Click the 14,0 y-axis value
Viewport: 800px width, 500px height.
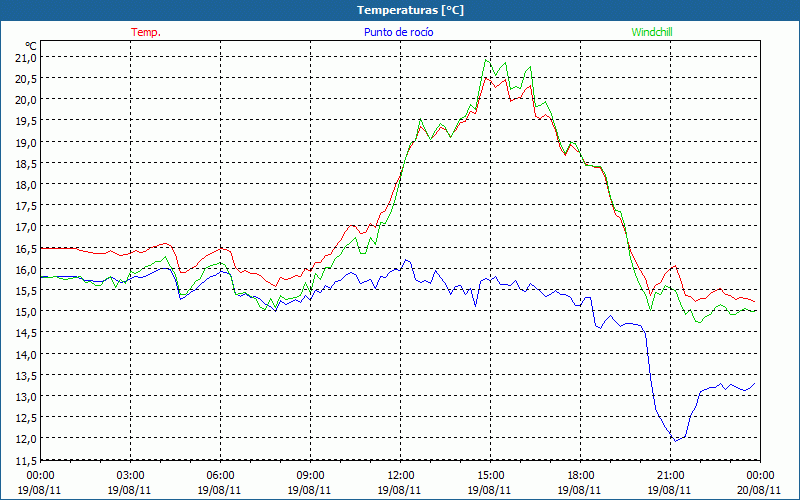27,354
